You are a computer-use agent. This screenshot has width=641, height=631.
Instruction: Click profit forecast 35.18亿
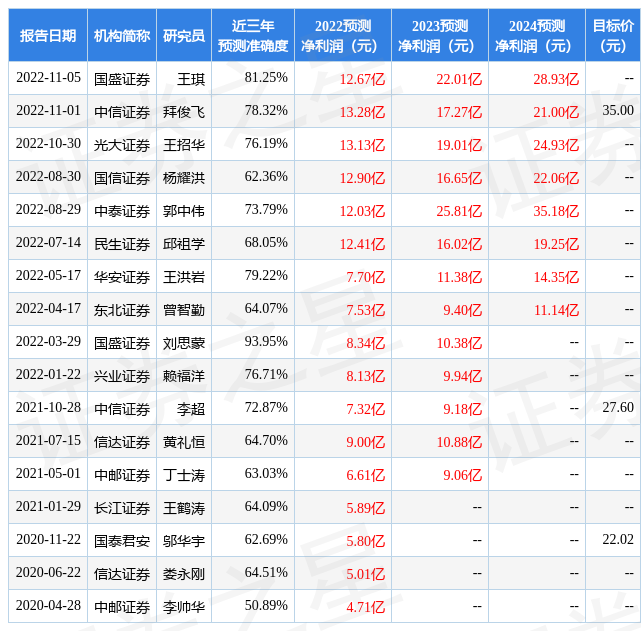pos(556,211)
